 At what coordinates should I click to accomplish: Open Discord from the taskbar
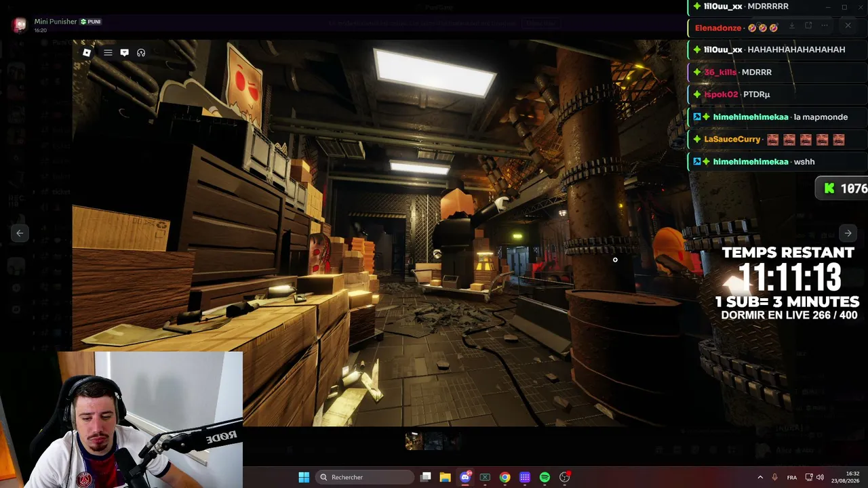[465, 477]
